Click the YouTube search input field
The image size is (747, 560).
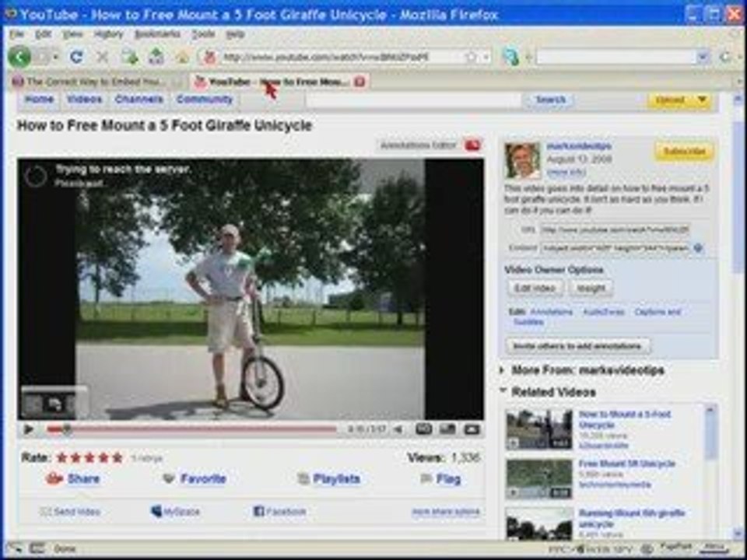point(413,100)
